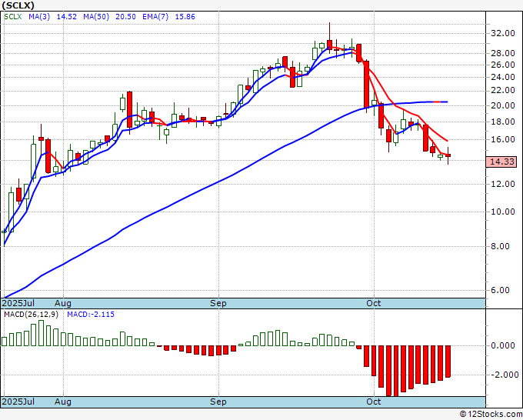Click the 28.00 price axis label
This screenshot has height=420, width=523.
click(503, 53)
